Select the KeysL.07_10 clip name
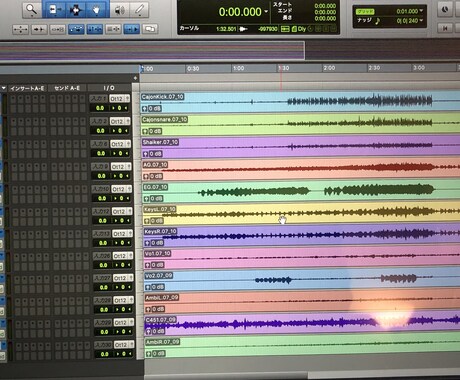The width and height of the screenshot is (460, 380). (x=160, y=209)
